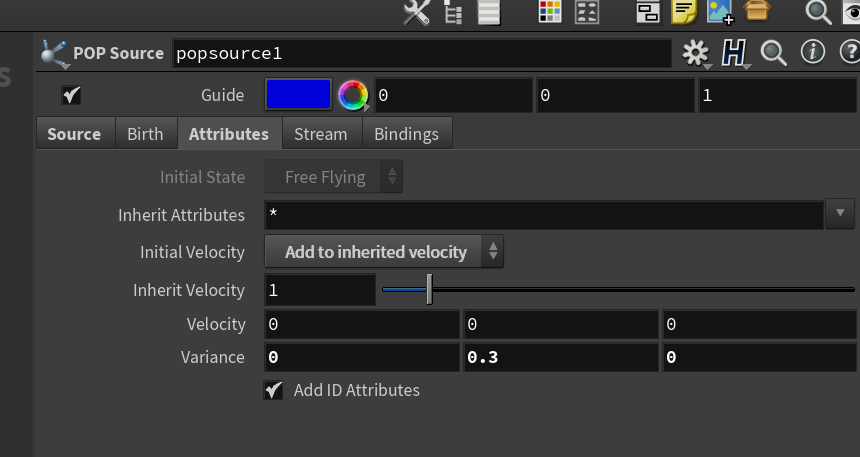The image size is (860, 457).
Task: Search parameters with magnifier icon
Action: pyautogui.click(x=773, y=54)
